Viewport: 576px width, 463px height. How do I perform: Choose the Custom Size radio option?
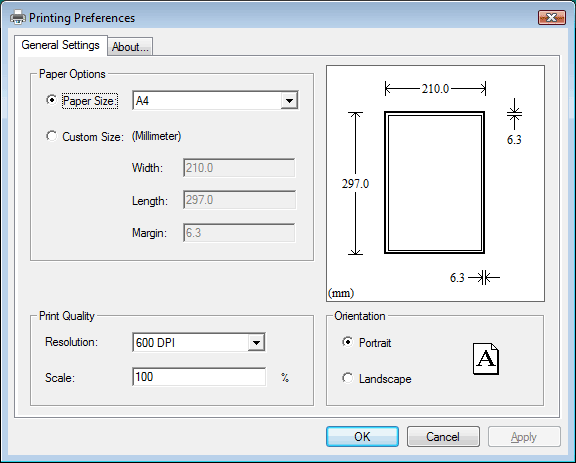(51, 136)
